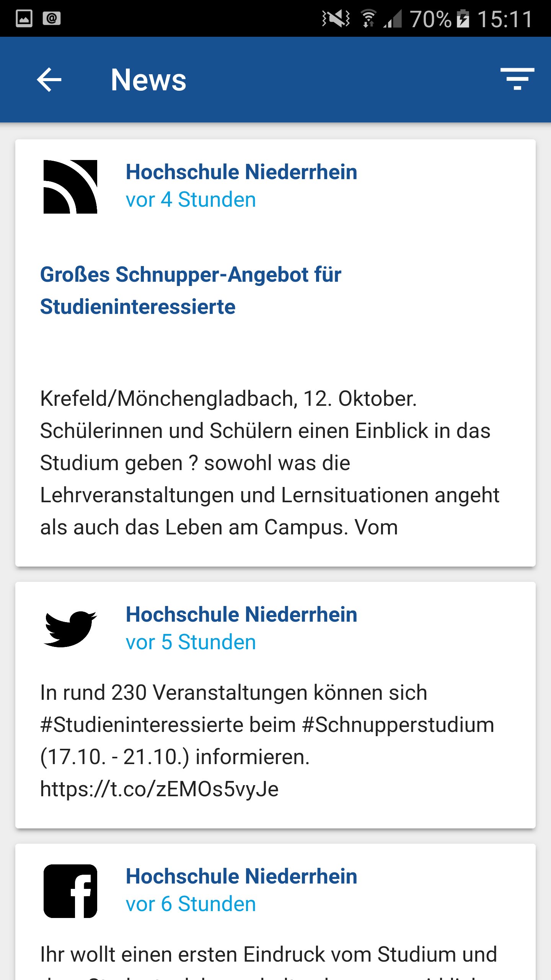Tap the Wi-Fi status icon

(368, 18)
